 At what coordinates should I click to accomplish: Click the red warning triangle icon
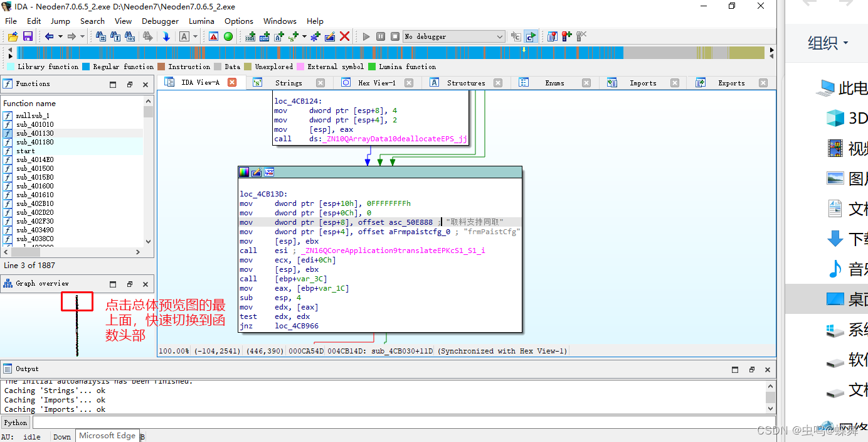213,36
